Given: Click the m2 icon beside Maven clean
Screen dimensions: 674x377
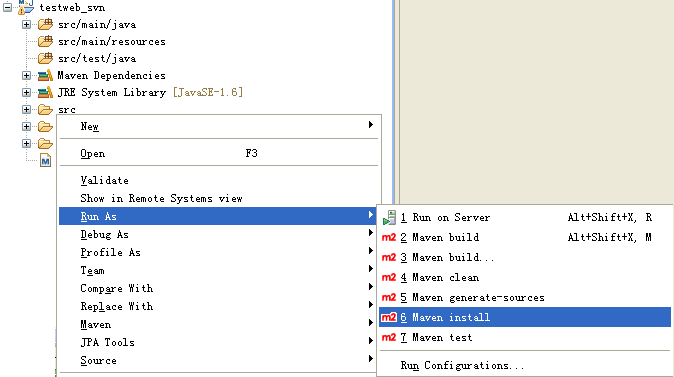Looking at the screenshot, I should point(389,277).
